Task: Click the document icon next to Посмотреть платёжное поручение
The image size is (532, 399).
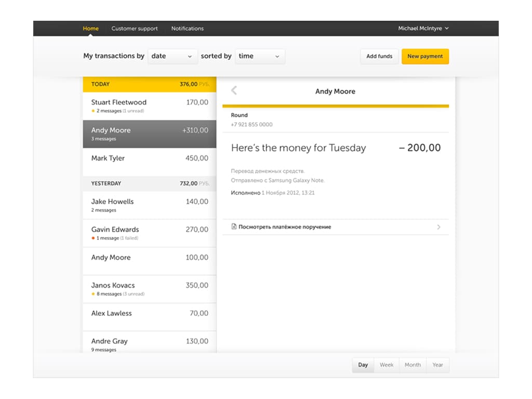Action: [x=234, y=227]
